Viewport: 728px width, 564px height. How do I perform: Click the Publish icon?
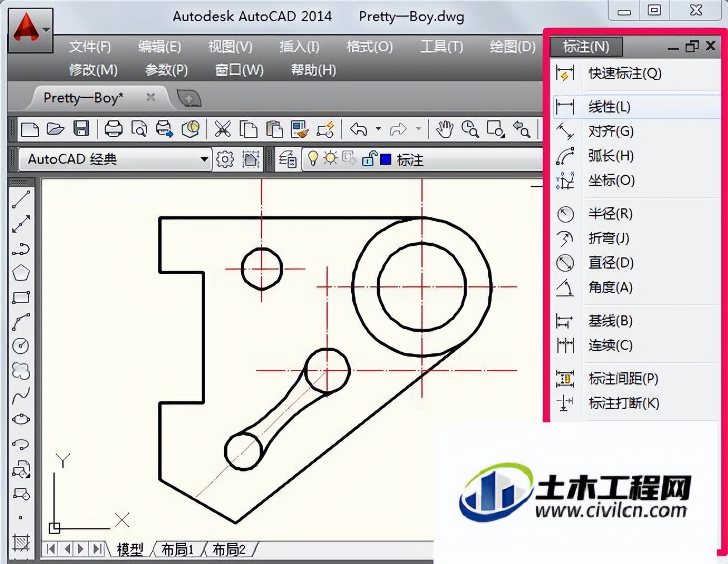pos(164,129)
